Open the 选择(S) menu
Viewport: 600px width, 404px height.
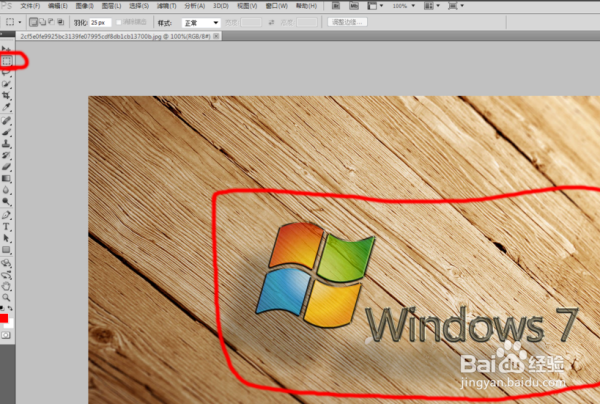point(139,6)
